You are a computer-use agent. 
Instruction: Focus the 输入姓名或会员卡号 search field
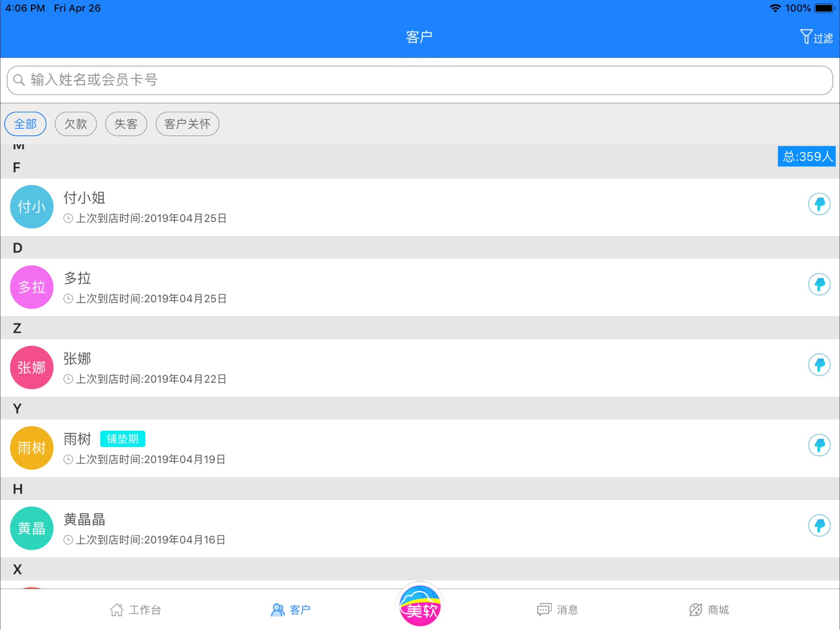[x=420, y=80]
